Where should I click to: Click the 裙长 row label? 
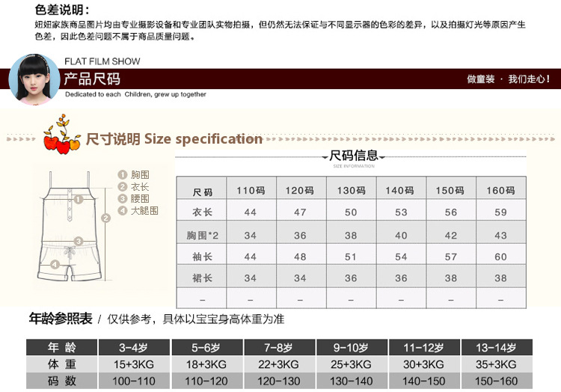[x=202, y=278]
